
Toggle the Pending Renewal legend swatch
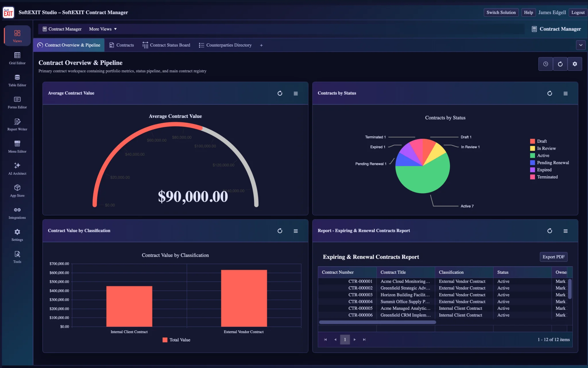click(533, 163)
